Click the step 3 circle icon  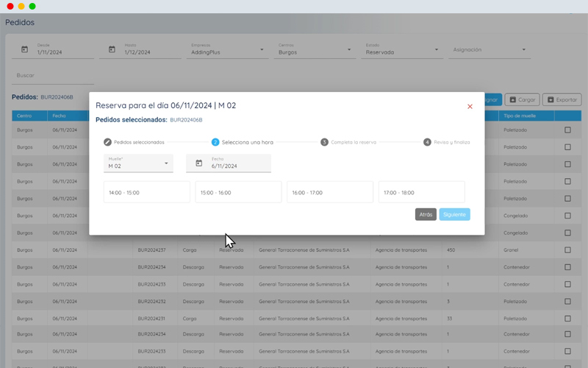pos(324,142)
